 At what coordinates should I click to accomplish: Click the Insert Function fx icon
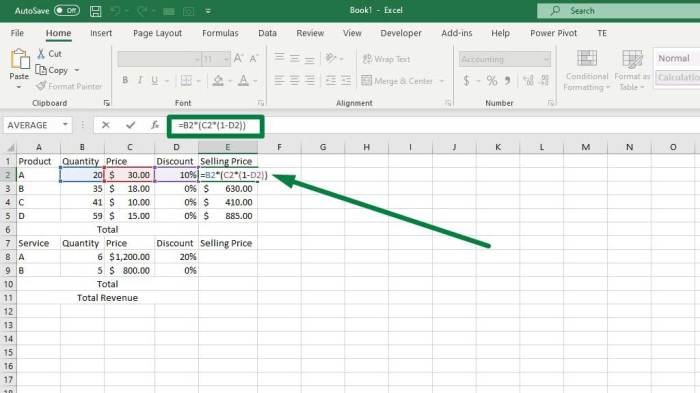coord(154,125)
